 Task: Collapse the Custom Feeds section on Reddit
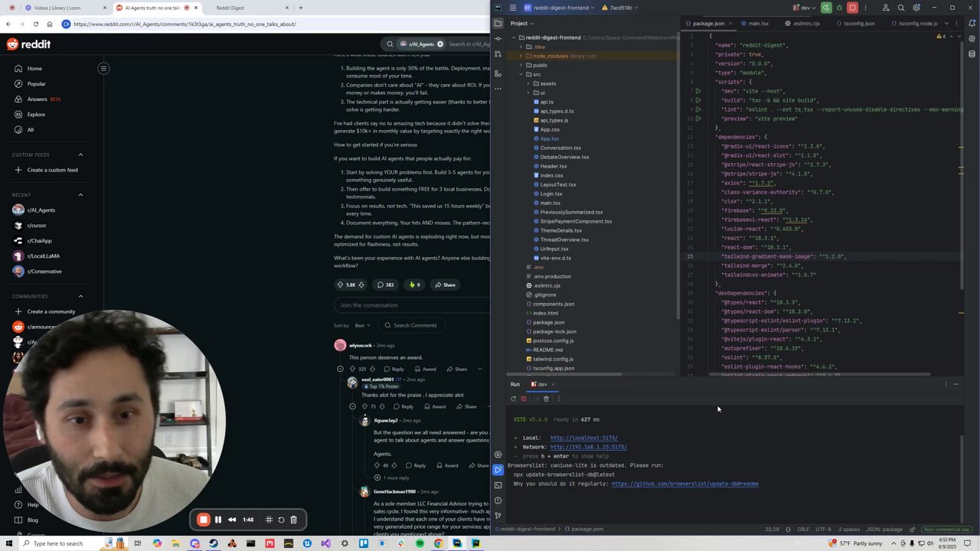80,155
